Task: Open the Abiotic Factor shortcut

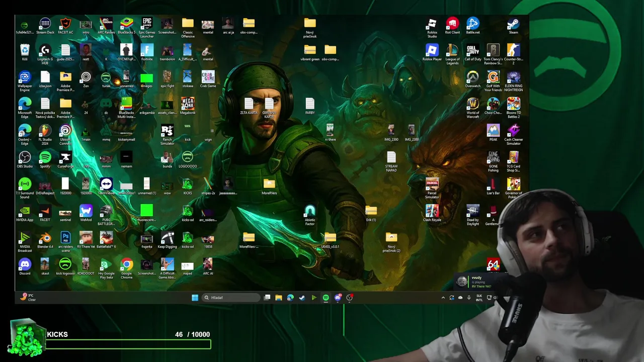Action: tap(310, 215)
